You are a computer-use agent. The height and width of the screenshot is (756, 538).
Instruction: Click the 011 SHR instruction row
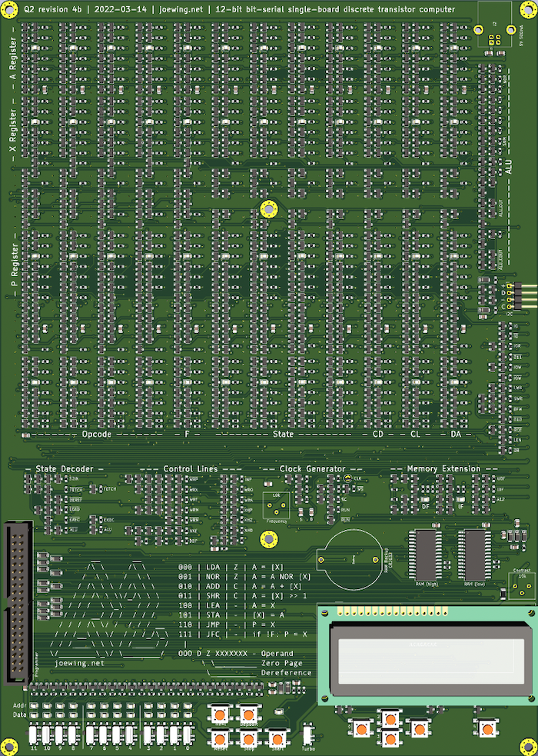pyautogui.click(x=242, y=596)
